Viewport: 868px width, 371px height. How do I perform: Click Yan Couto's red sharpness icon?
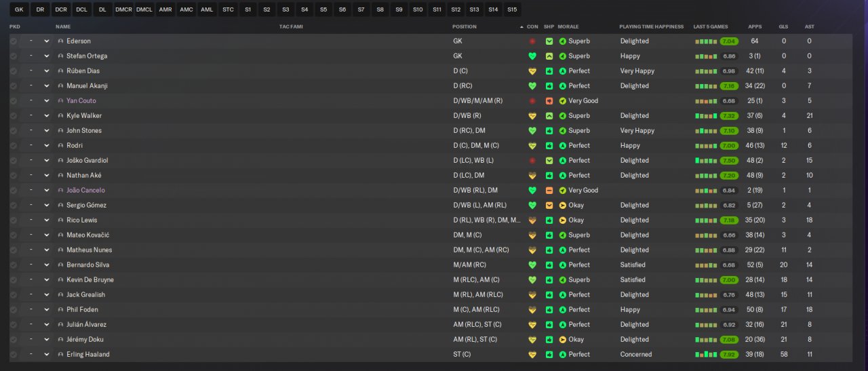point(549,101)
